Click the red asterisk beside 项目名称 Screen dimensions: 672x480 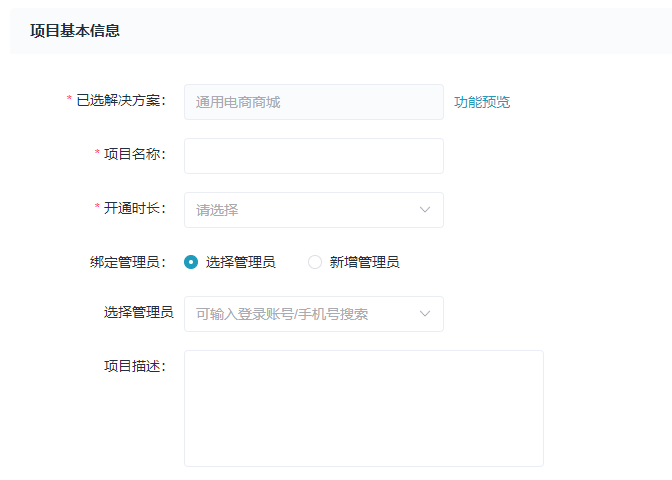point(97,154)
